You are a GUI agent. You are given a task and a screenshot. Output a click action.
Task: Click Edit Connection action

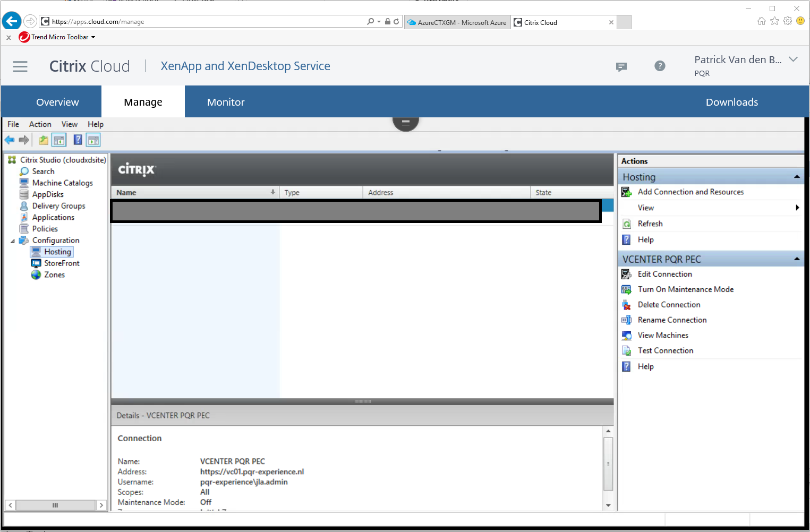coord(665,274)
